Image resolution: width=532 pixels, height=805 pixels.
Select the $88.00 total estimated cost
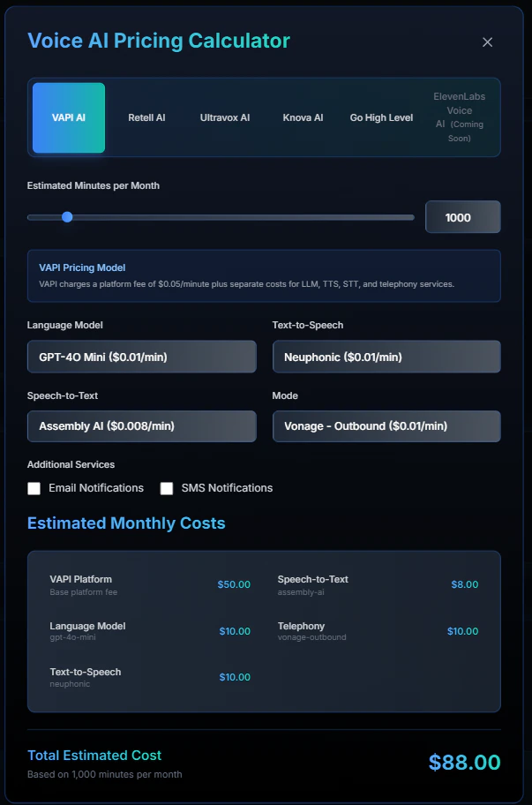[x=464, y=762]
